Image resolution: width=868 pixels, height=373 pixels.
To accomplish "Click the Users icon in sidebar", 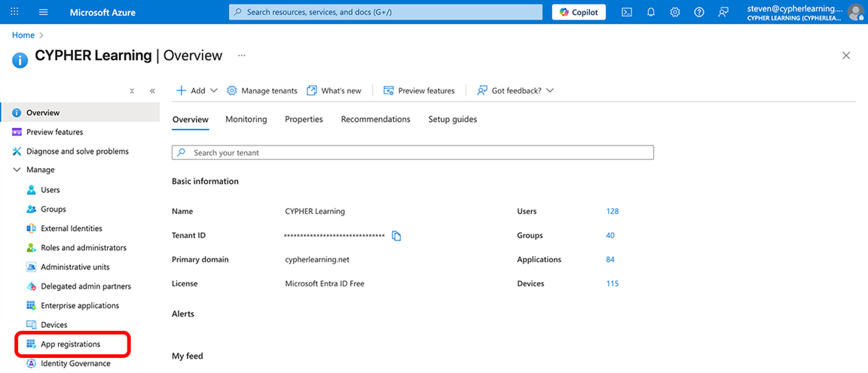I will (32, 190).
